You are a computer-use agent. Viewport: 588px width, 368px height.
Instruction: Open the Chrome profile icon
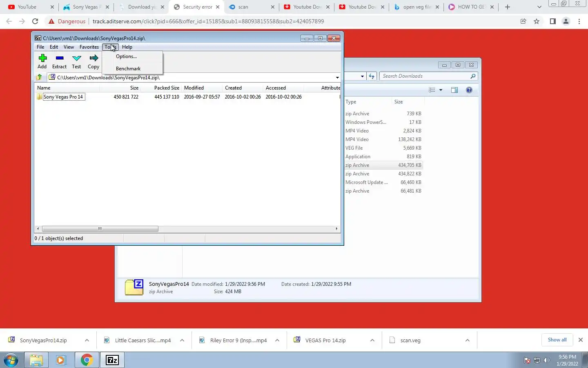(x=566, y=21)
